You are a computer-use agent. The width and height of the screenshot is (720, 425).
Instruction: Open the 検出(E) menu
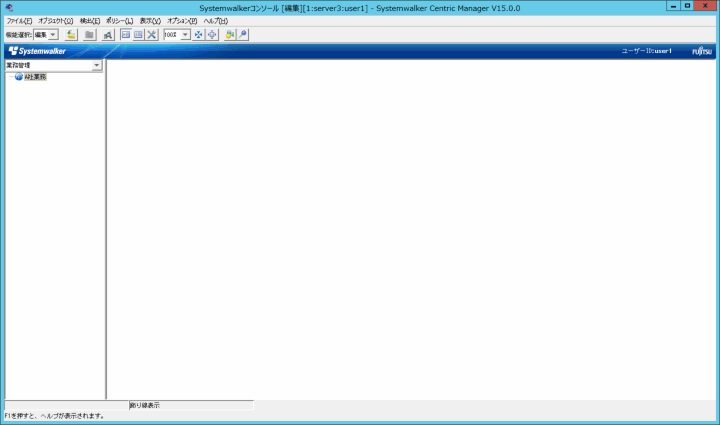click(90, 21)
